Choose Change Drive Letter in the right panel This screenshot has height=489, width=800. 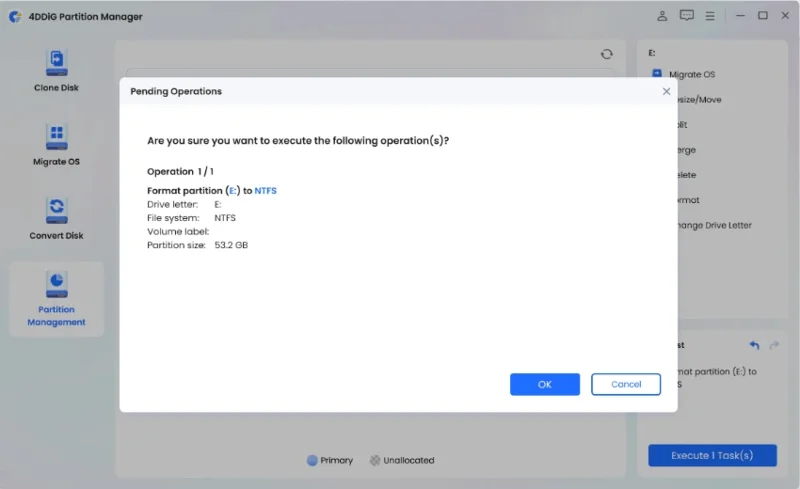(714, 225)
